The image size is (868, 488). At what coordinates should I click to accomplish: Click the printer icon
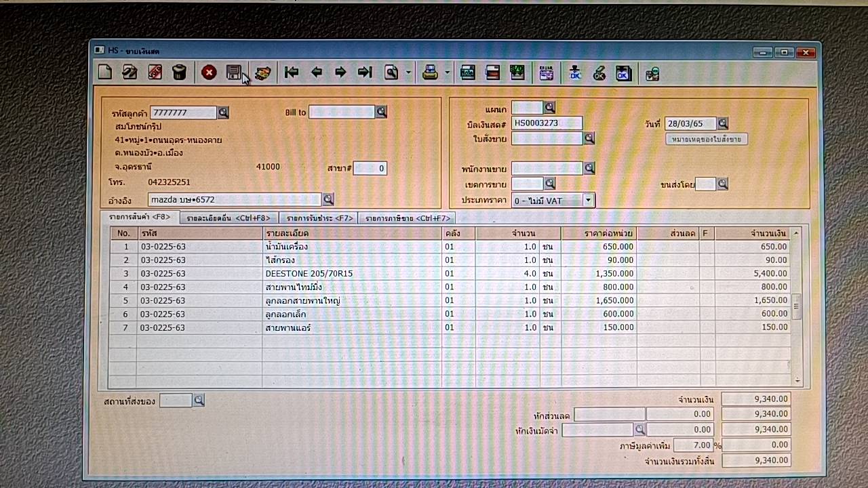click(430, 73)
